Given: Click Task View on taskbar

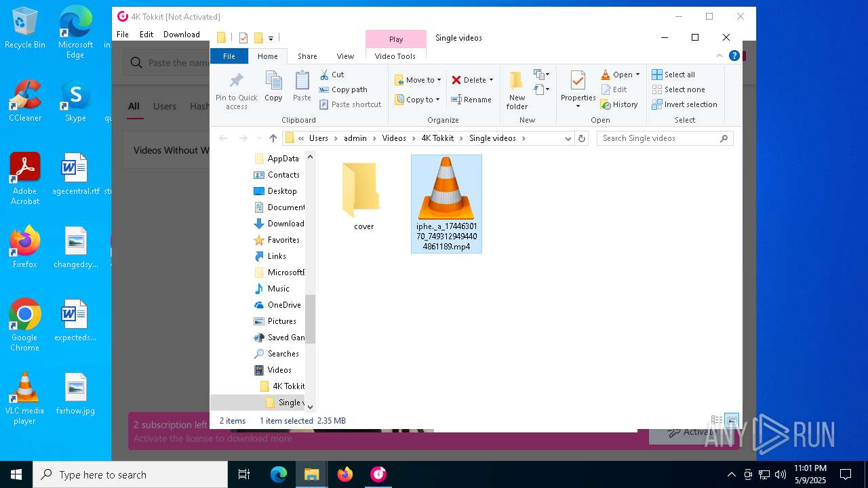Looking at the screenshot, I should 244,474.
